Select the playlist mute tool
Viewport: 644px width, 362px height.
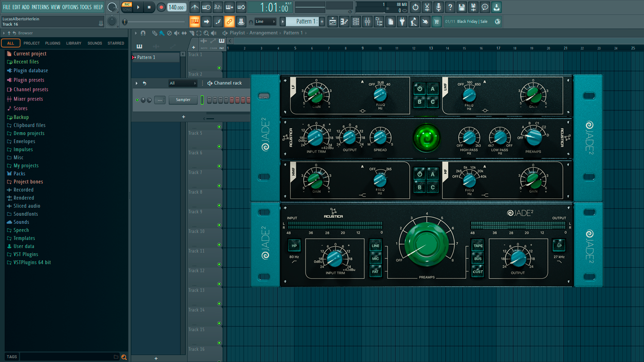coord(177,33)
